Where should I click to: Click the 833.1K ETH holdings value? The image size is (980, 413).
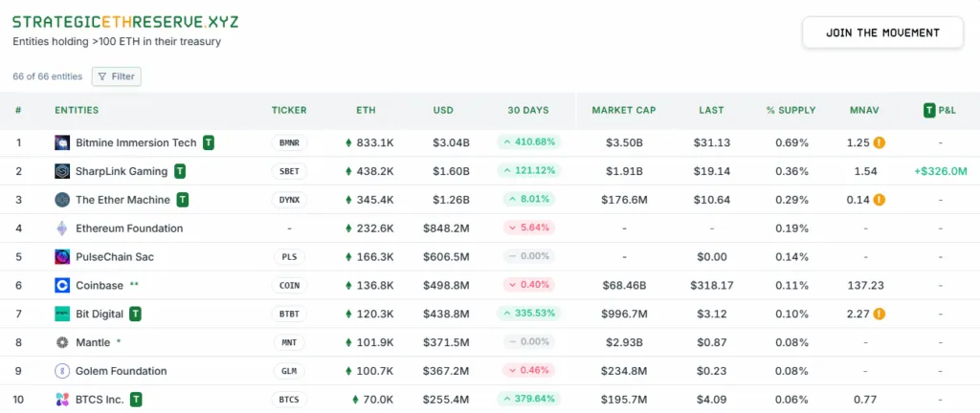point(375,142)
